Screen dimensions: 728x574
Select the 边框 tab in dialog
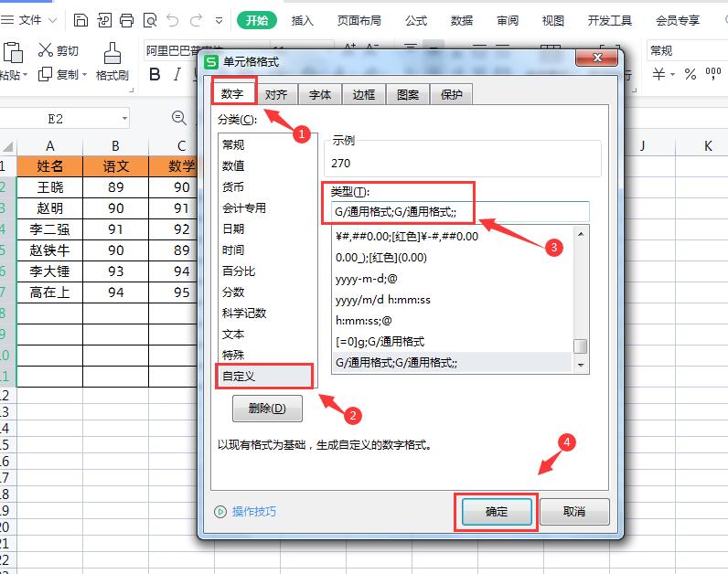(x=363, y=95)
